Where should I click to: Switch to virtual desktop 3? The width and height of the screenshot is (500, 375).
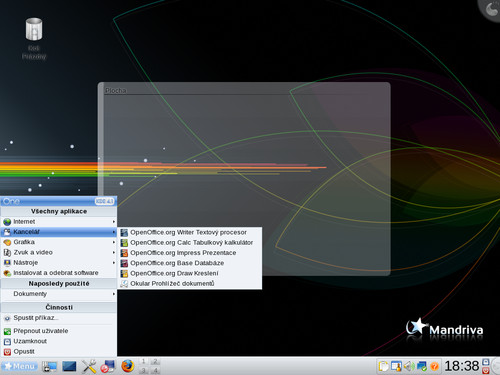(143, 370)
